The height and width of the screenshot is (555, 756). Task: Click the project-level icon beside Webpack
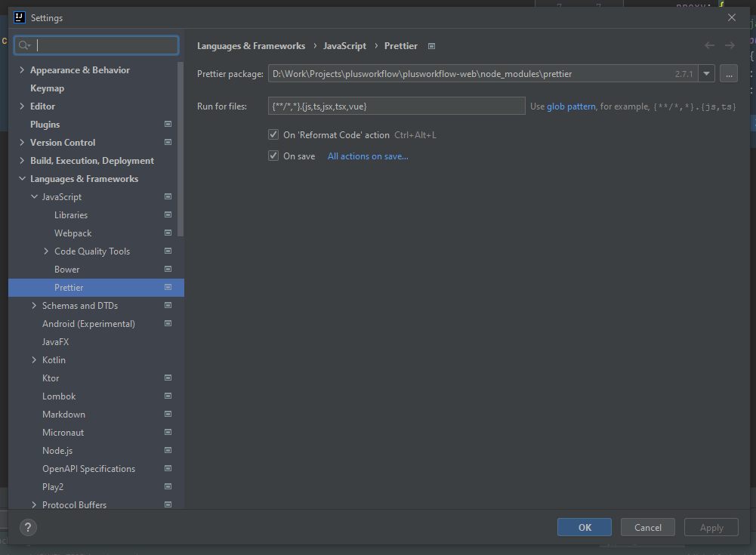click(x=168, y=233)
